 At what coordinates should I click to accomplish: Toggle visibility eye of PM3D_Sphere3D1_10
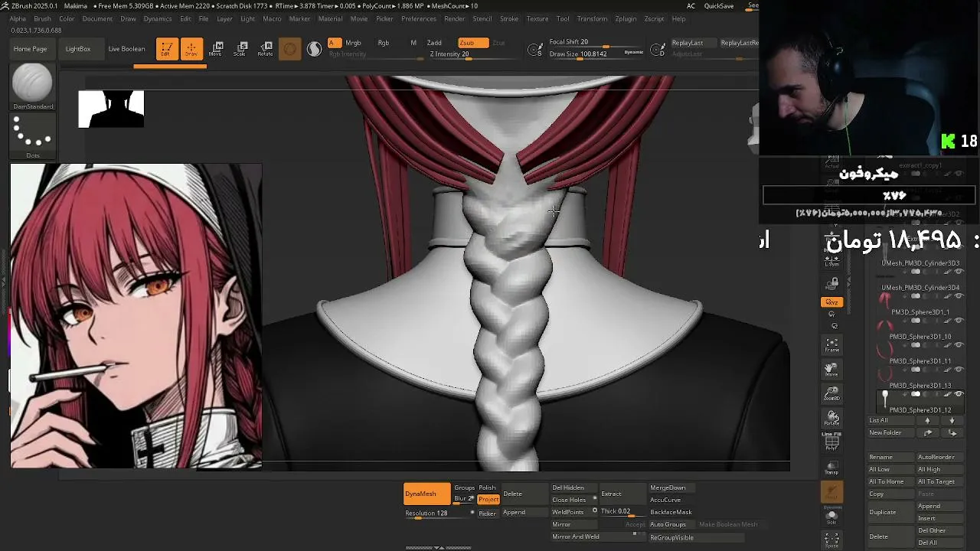click(959, 345)
